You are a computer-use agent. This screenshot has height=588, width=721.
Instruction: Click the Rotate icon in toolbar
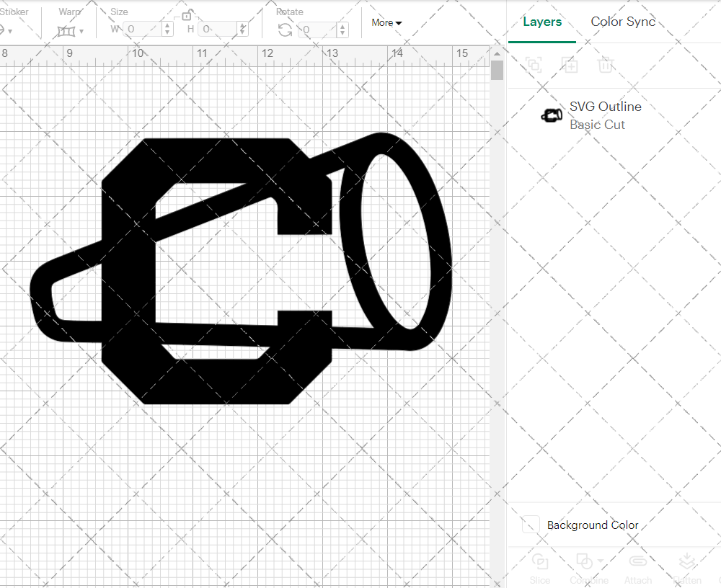(x=286, y=30)
